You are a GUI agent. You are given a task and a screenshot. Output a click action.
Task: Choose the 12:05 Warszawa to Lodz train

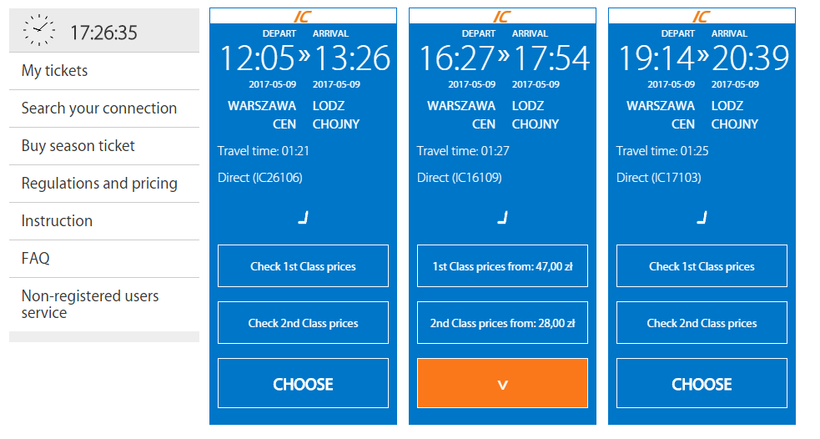[x=303, y=383]
